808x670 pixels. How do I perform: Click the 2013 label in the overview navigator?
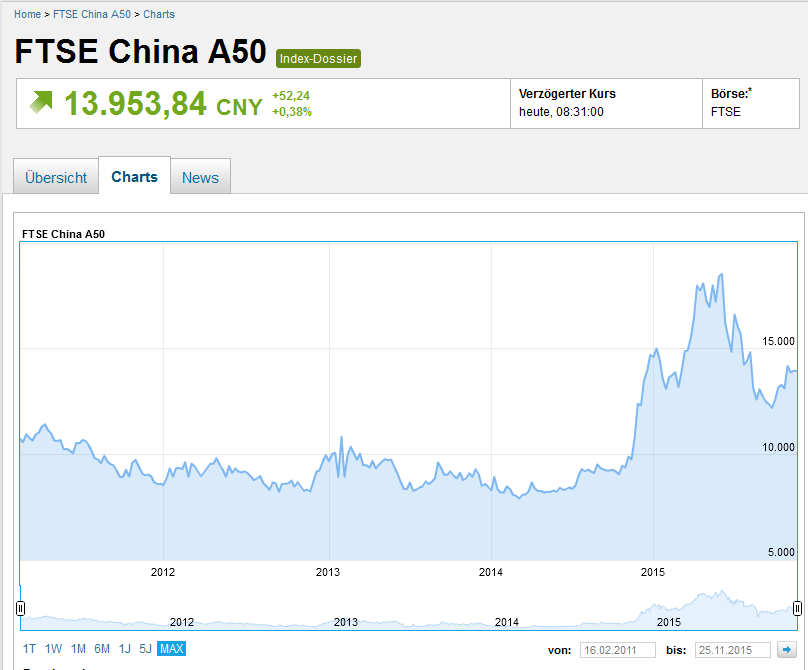345,622
